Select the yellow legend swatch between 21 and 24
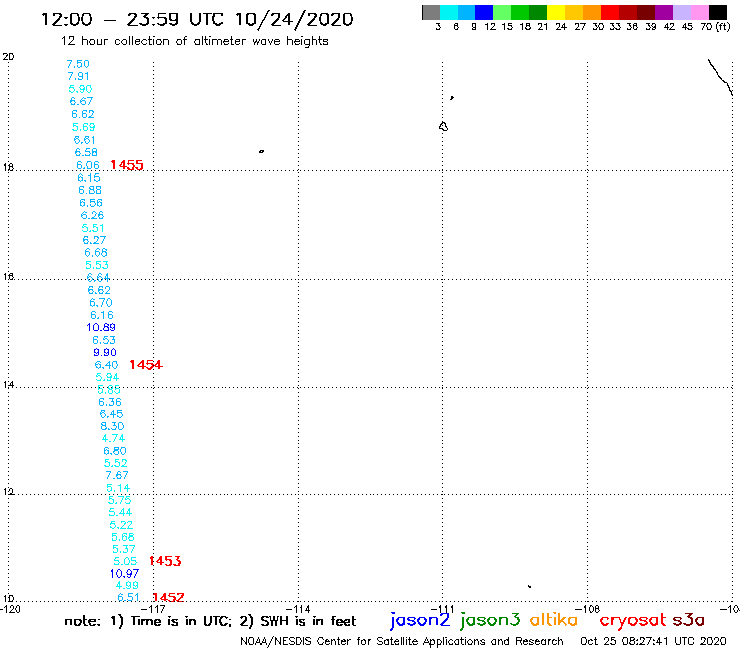Viewport: 740px width, 650px height. (x=556, y=12)
